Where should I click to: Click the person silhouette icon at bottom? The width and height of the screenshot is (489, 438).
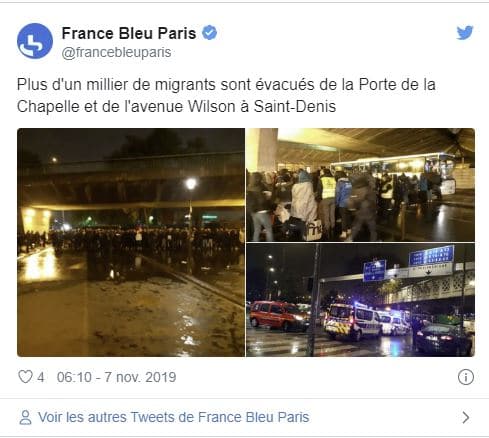pyautogui.click(x=25, y=417)
